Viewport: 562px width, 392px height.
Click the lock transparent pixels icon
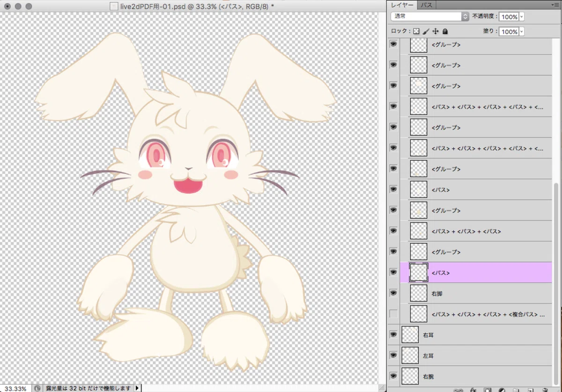pos(416,31)
